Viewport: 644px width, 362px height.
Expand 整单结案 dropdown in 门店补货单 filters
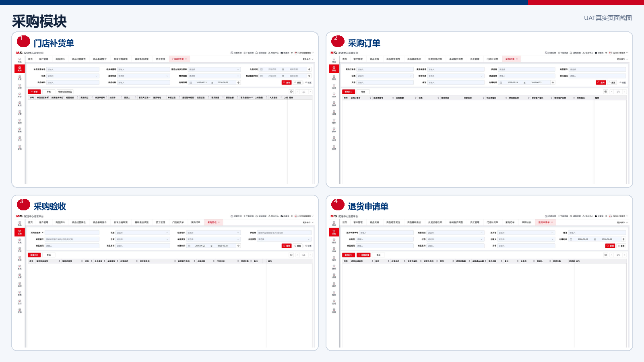214,76
